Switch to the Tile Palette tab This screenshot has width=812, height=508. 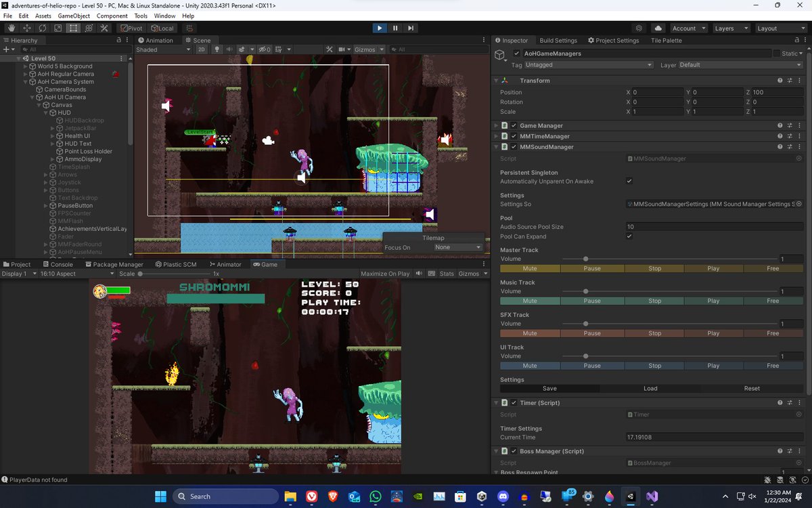pos(666,40)
